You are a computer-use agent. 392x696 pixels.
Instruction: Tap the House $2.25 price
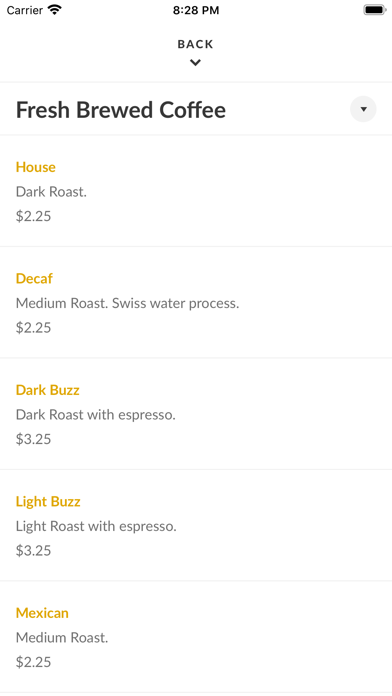[x=33, y=216]
